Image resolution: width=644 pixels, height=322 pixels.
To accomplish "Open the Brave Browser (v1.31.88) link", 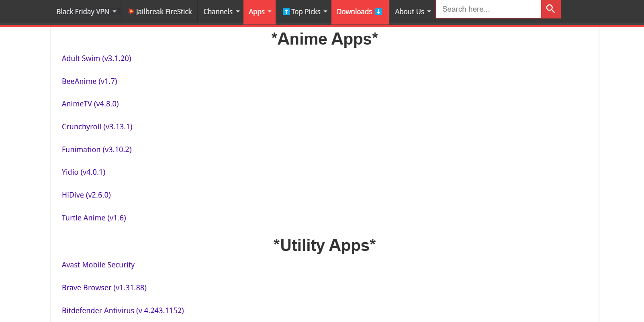I will pos(104,287).
